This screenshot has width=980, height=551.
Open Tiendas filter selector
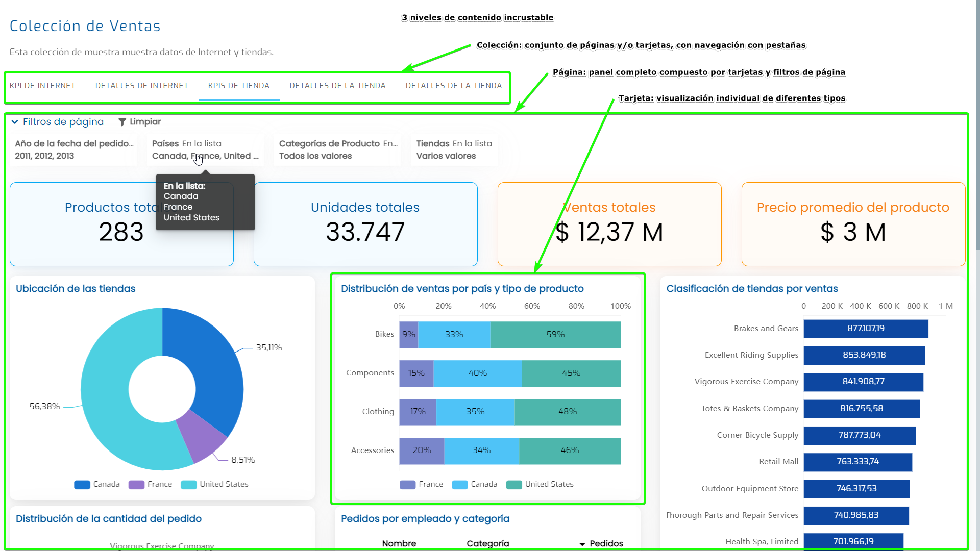tap(454, 150)
